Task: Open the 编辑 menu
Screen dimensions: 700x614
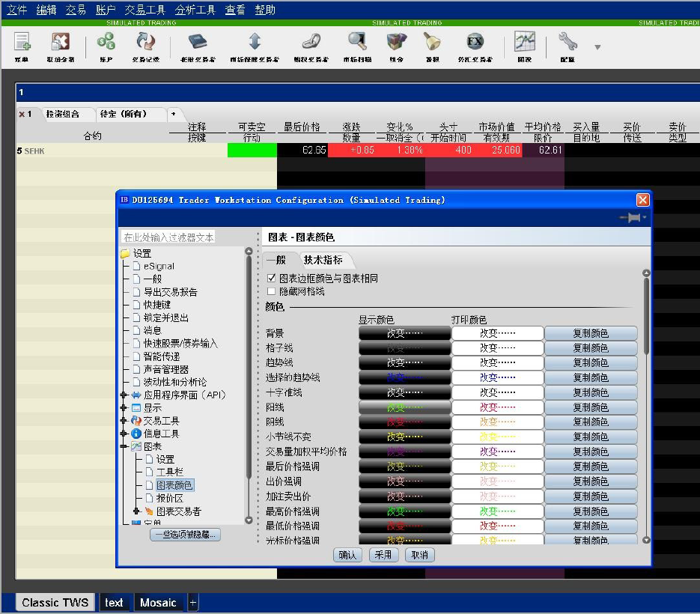Action: [x=46, y=10]
